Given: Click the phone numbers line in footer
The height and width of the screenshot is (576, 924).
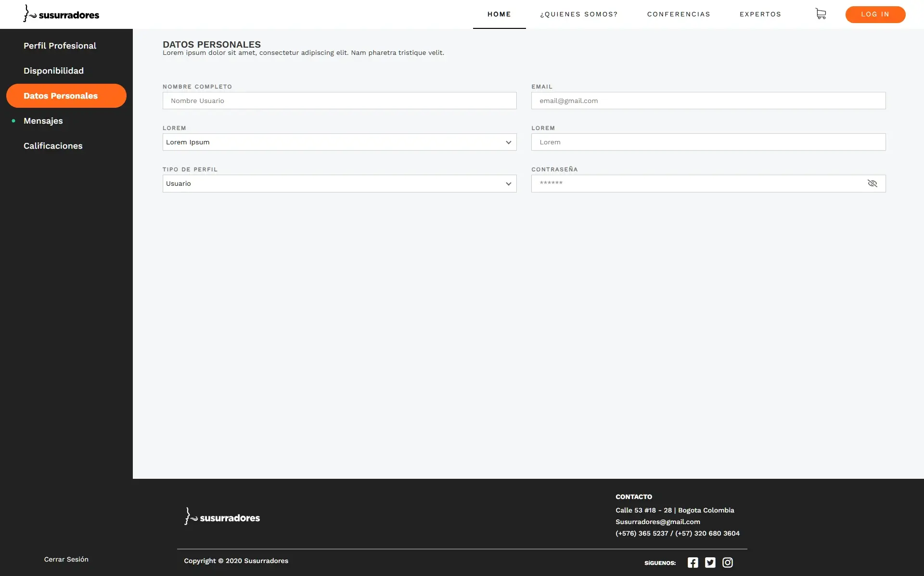Looking at the screenshot, I should click(678, 533).
